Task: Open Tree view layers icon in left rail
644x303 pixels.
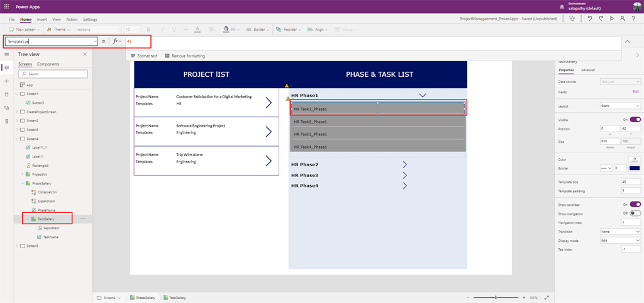Action: tap(6, 67)
